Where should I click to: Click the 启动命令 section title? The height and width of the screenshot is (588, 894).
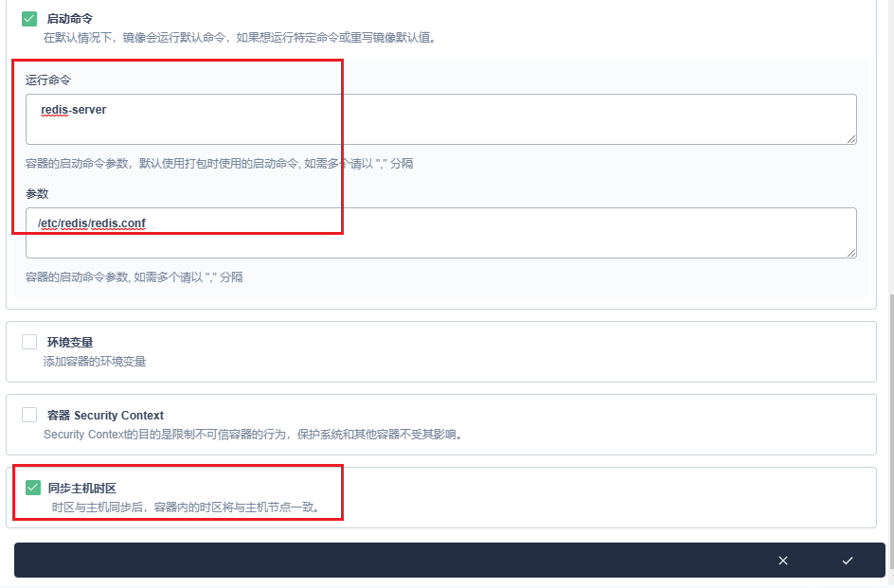tap(70, 19)
